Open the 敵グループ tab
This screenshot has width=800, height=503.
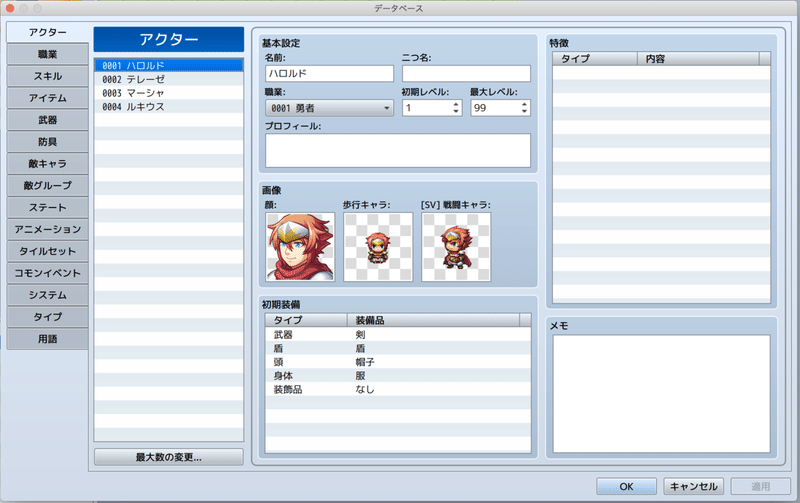click(x=47, y=186)
